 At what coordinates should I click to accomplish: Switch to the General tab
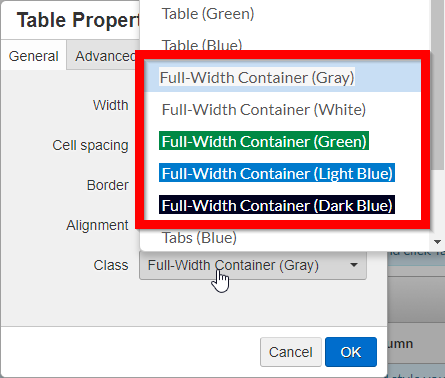click(x=33, y=56)
